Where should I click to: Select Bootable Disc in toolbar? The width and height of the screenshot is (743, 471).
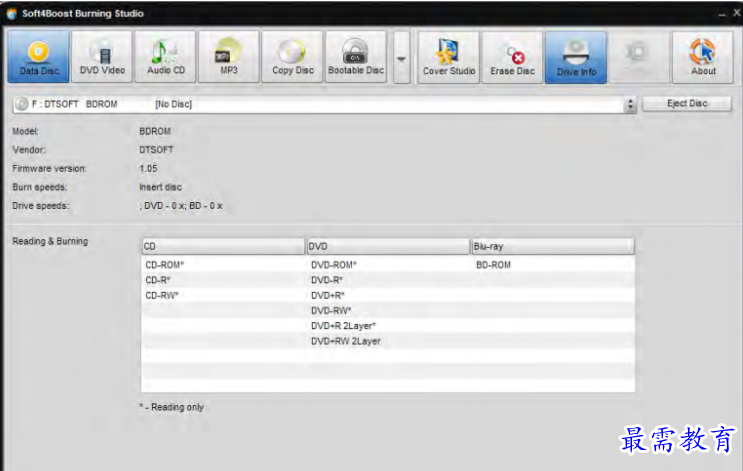click(356, 57)
